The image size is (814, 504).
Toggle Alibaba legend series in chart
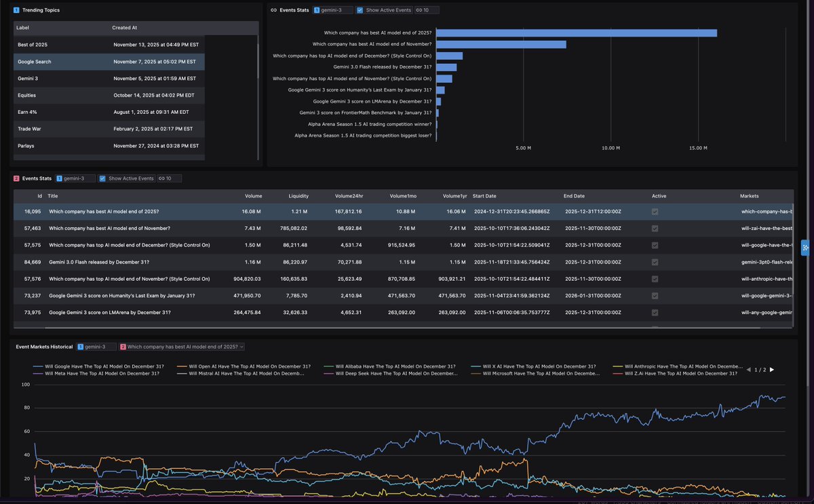390,366
